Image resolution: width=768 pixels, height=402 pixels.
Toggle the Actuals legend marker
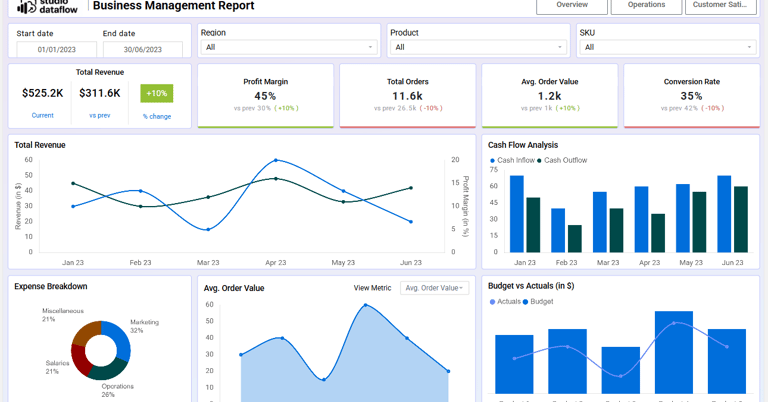tap(492, 302)
